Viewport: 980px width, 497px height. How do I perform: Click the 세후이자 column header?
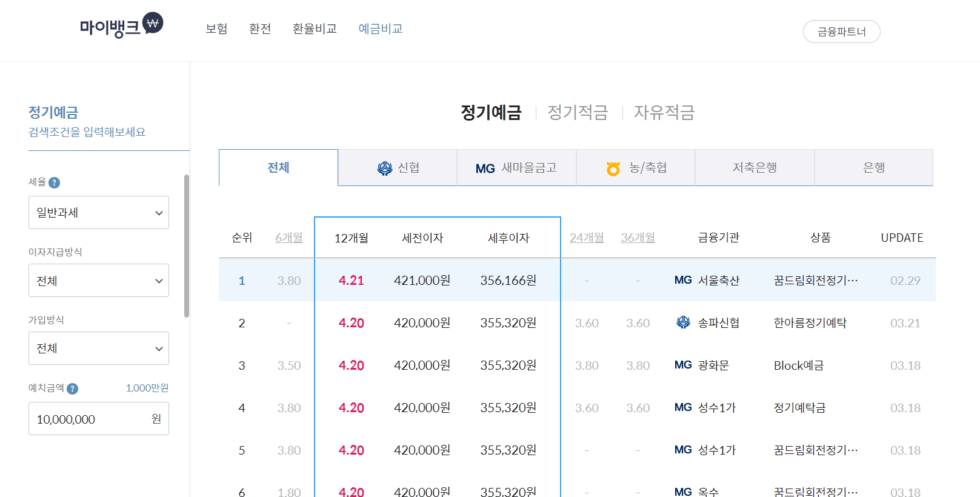508,238
